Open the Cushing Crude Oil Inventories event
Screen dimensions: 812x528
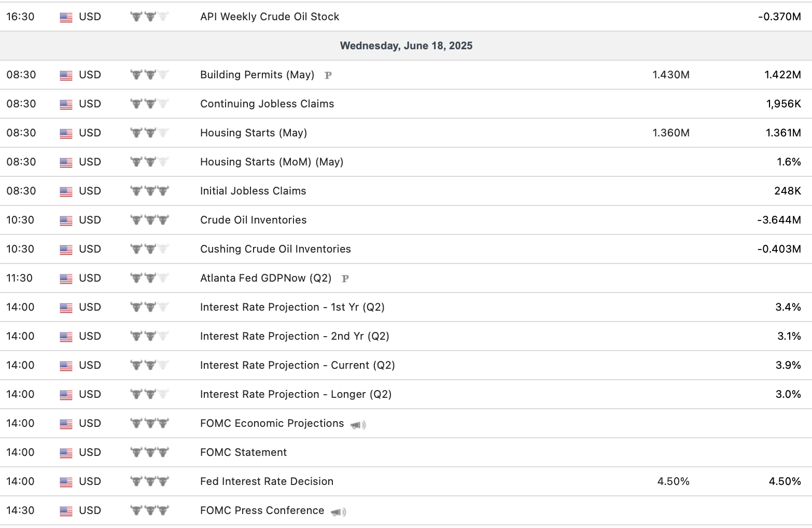pyautogui.click(x=275, y=249)
